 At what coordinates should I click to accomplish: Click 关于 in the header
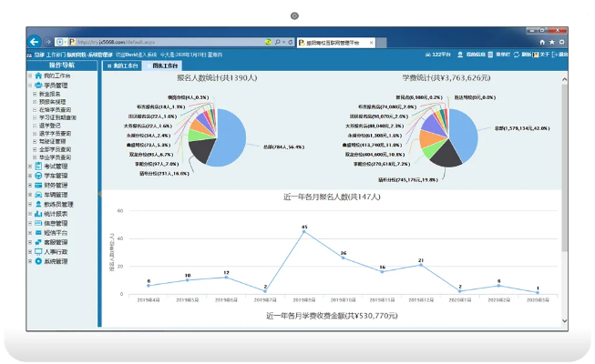(x=541, y=55)
